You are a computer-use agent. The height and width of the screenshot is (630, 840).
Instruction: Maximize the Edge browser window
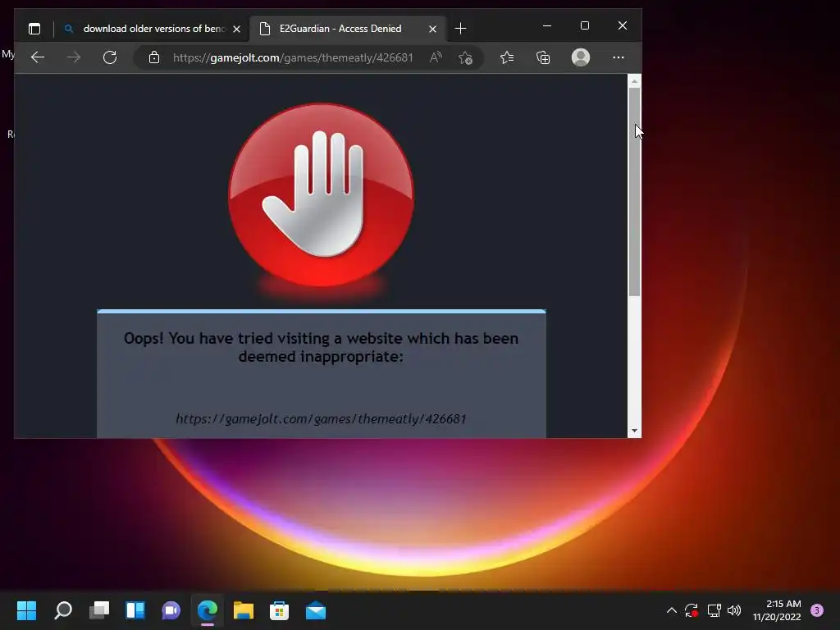point(585,25)
